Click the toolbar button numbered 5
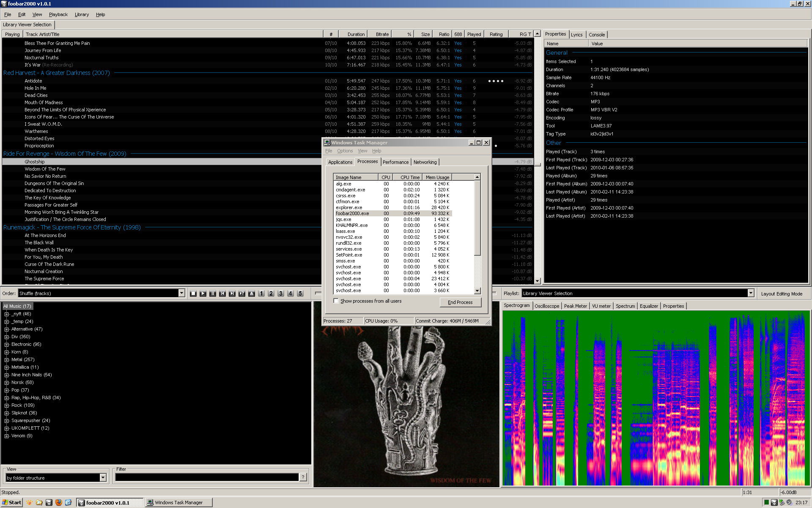 point(300,293)
